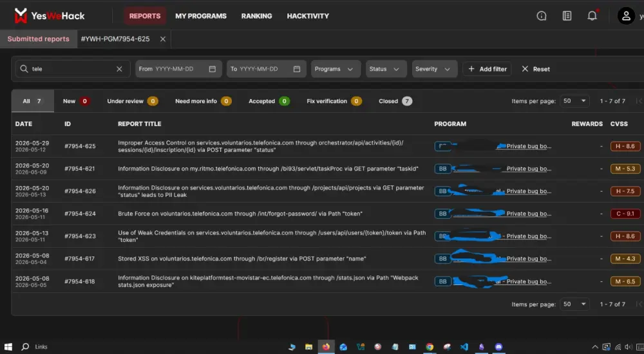The height and width of the screenshot is (354, 644).
Task: Show hidden system tray icons
Action: point(594,347)
